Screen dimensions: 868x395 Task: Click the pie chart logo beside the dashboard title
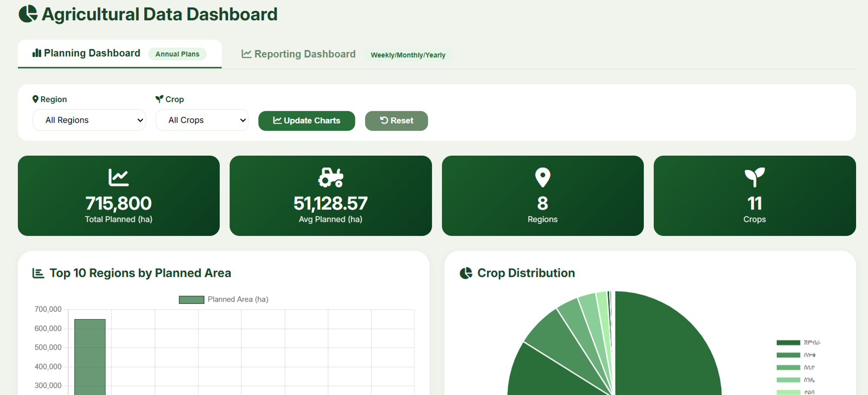pos(28,14)
